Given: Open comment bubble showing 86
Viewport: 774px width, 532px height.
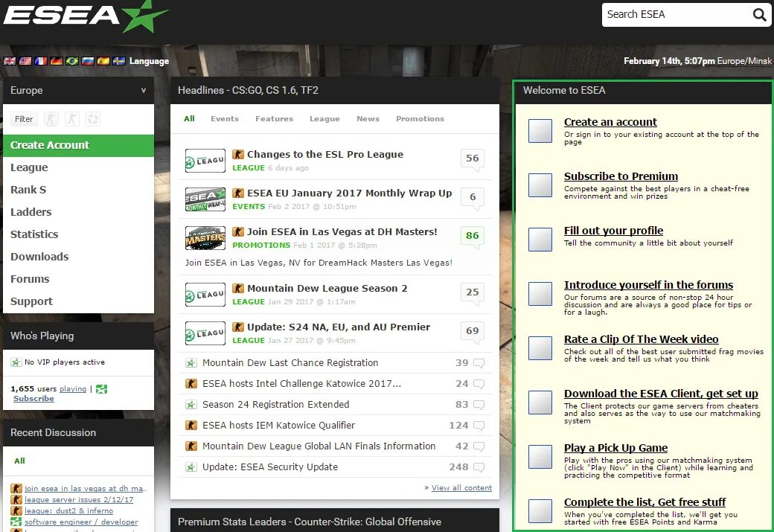Looking at the screenshot, I should click(x=473, y=237).
